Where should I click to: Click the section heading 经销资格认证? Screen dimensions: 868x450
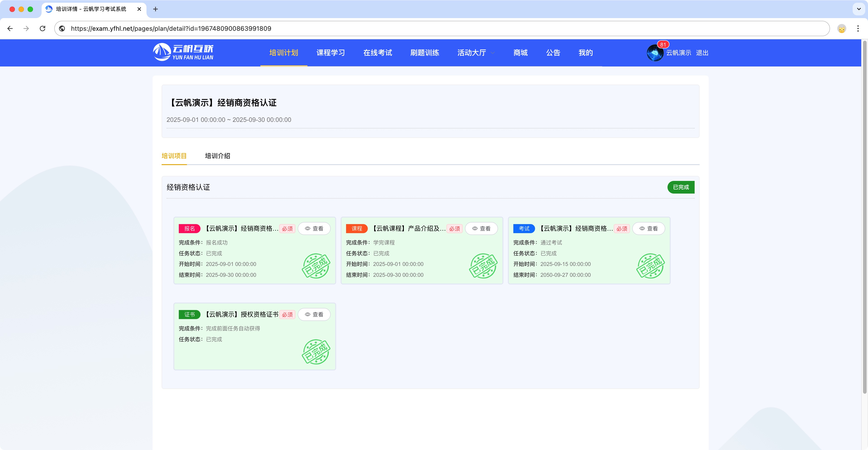point(188,187)
